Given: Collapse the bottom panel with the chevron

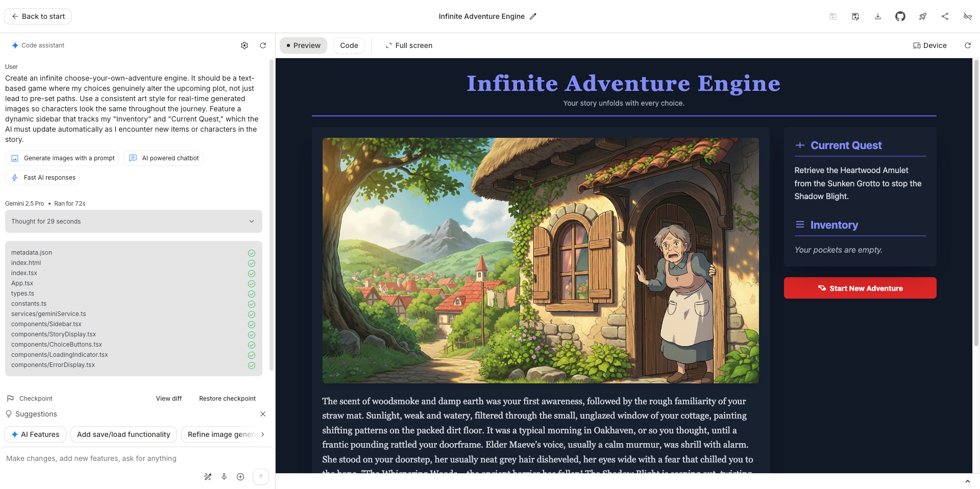Looking at the screenshot, I should (968, 481).
